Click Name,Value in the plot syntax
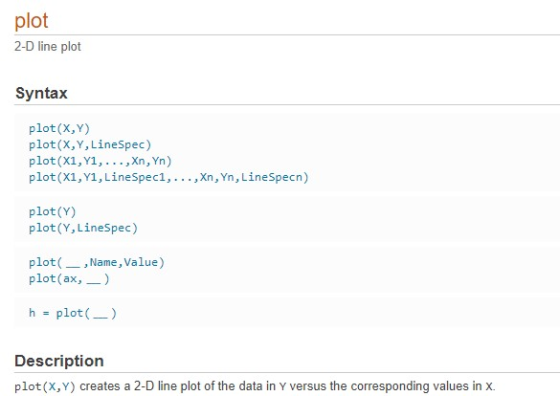Screen dimensions: 560x396 tap(124, 262)
